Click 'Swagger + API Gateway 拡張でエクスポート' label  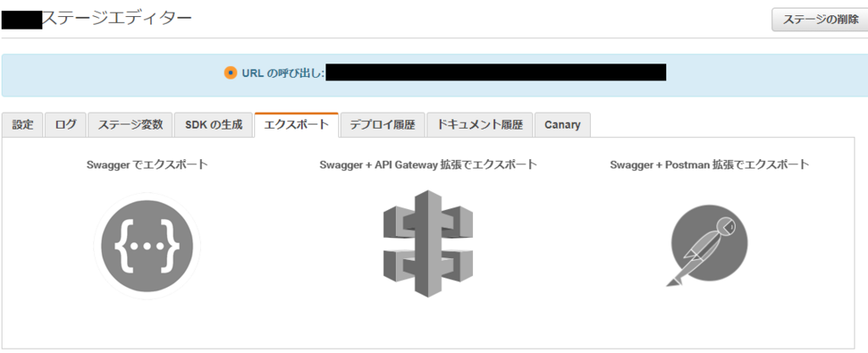coord(428,164)
